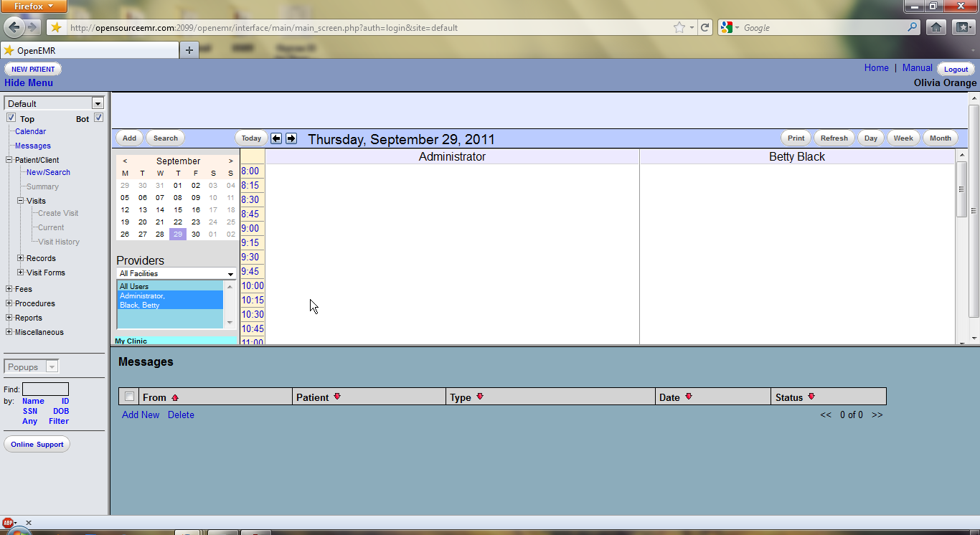Switch calendar to Month view
Viewport: 980px width, 535px height.
(x=940, y=138)
